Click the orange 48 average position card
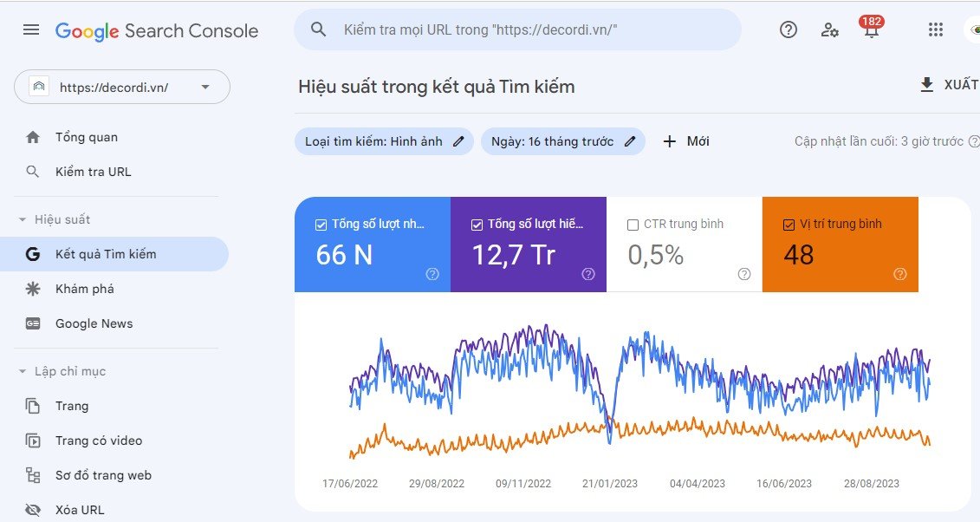Viewport: 980px width, 522px height. click(x=840, y=245)
